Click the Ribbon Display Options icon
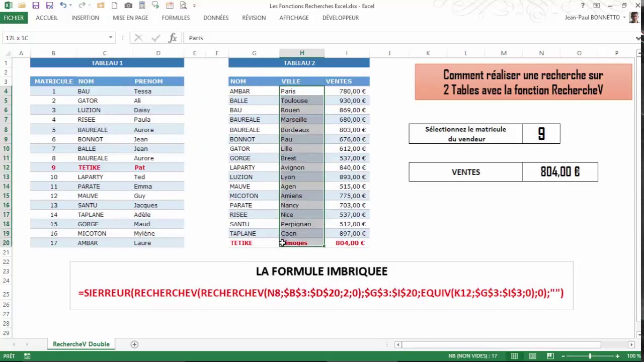 [596, 6]
